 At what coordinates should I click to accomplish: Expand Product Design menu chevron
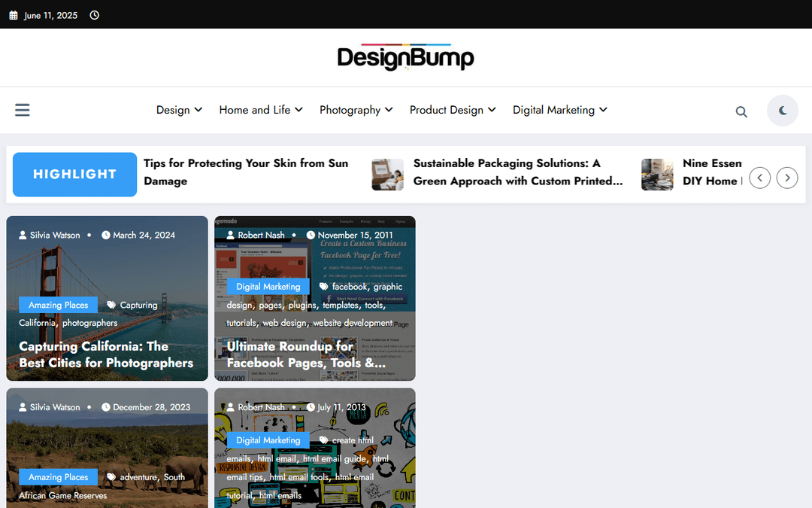coord(492,110)
